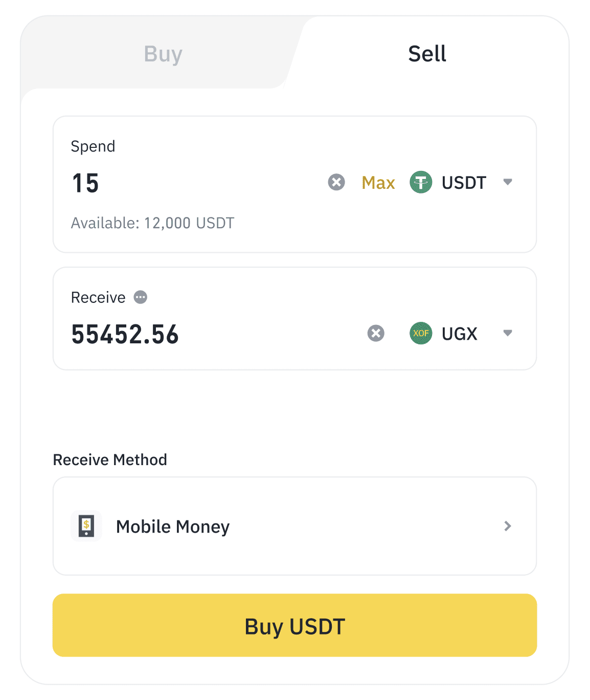Switch to the Buy tab
Image resolution: width=590 pixels, height=700 pixels.
[x=163, y=54]
